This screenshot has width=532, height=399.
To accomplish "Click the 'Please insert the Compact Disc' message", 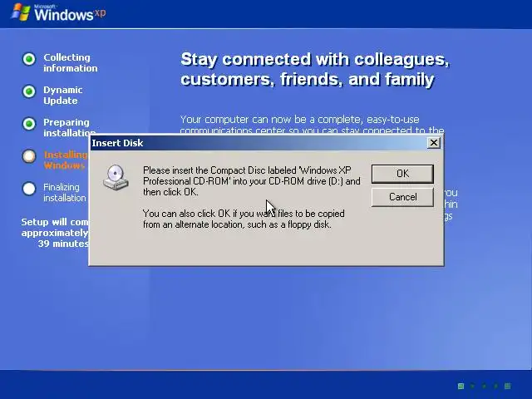I will pyautogui.click(x=251, y=181).
